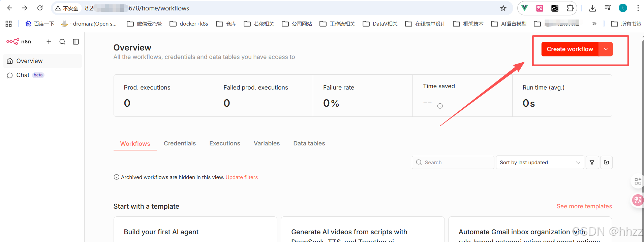The image size is (644, 242).
Task: Click the add folder icon button
Action: [x=606, y=163]
